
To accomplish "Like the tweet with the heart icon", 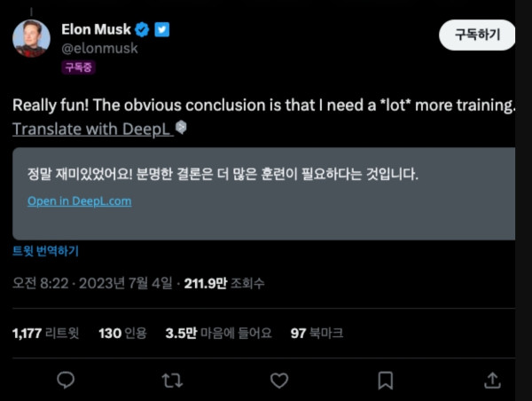I will click(x=279, y=380).
